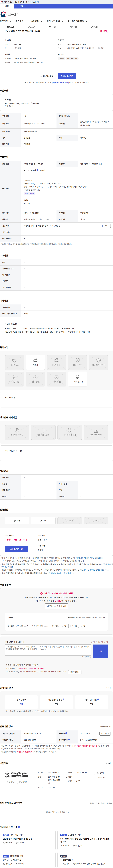The image size is (113, 868).
Task: Click the 보육시설 benefit icon
Action: click(x=56, y=379)
